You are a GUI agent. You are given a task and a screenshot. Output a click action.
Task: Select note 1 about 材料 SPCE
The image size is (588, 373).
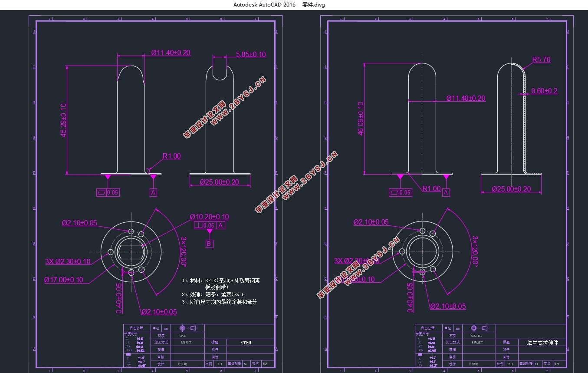(221, 284)
